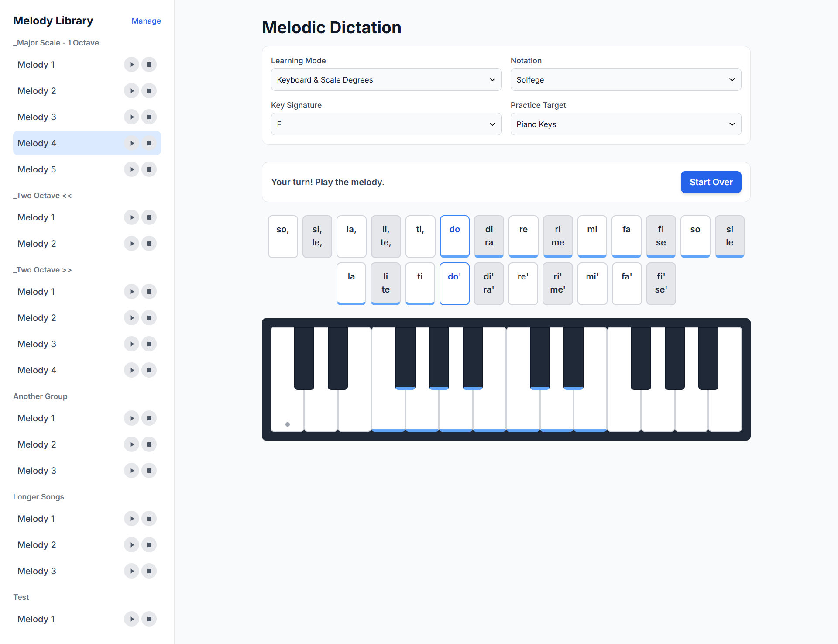838x644 pixels.
Task: Select the 'do' solfege note button
Action: click(454, 236)
